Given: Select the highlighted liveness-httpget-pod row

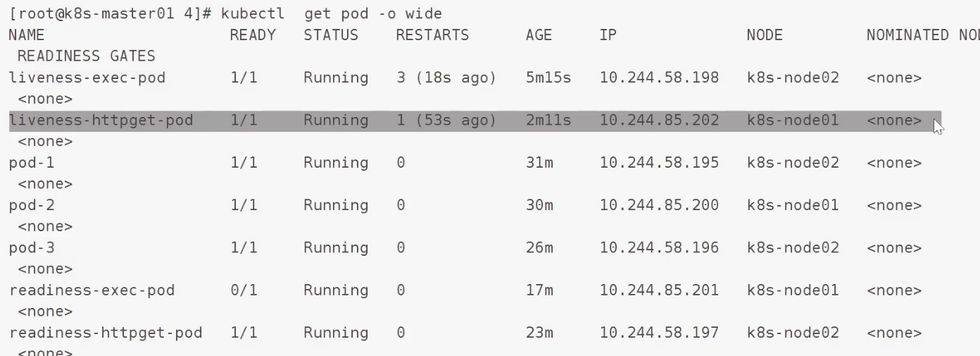Looking at the screenshot, I should click(x=475, y=121).
